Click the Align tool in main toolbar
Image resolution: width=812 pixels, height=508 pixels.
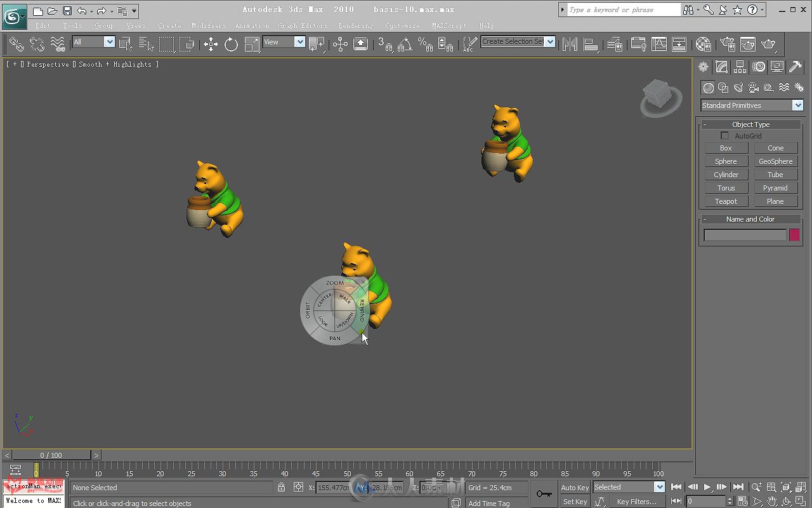pos(591,44)
